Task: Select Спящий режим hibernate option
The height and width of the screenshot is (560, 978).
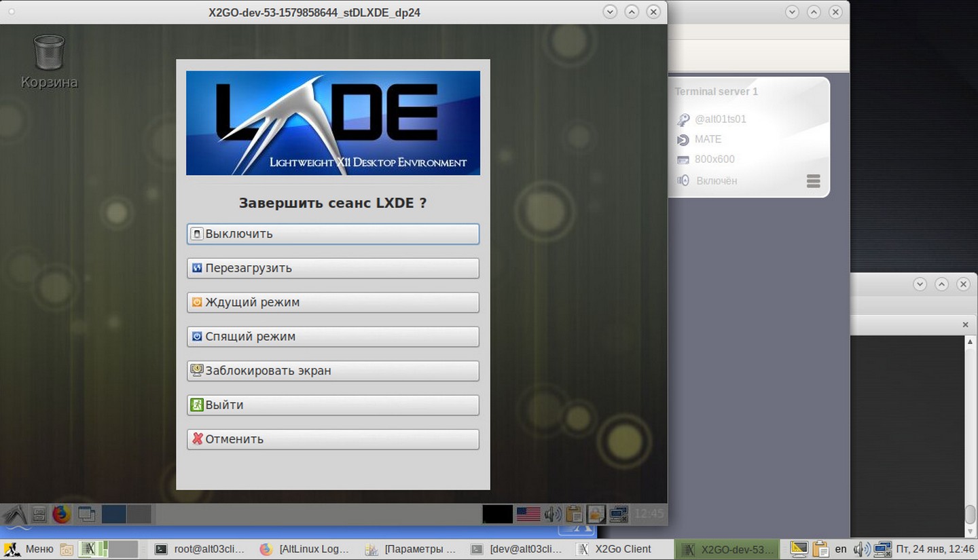Action: 333,337
